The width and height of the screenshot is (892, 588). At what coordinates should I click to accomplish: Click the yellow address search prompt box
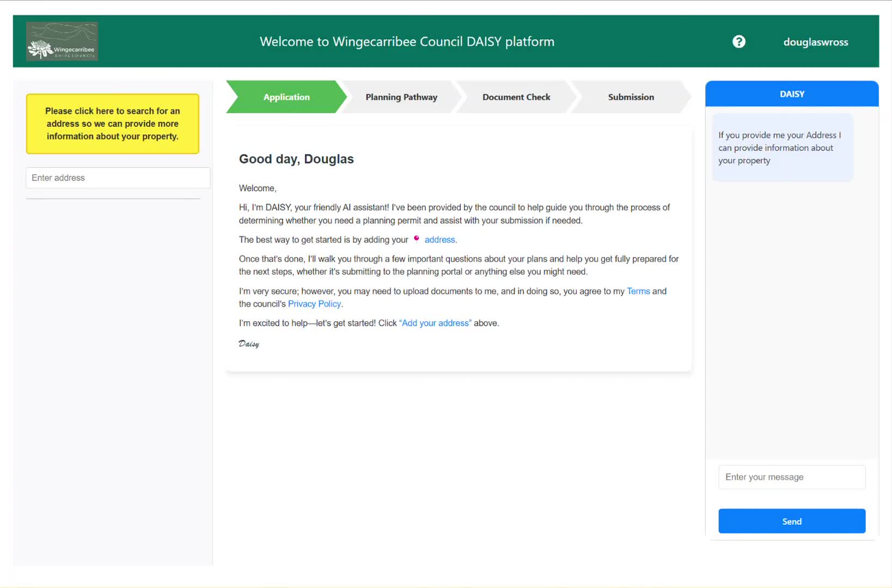113,124
